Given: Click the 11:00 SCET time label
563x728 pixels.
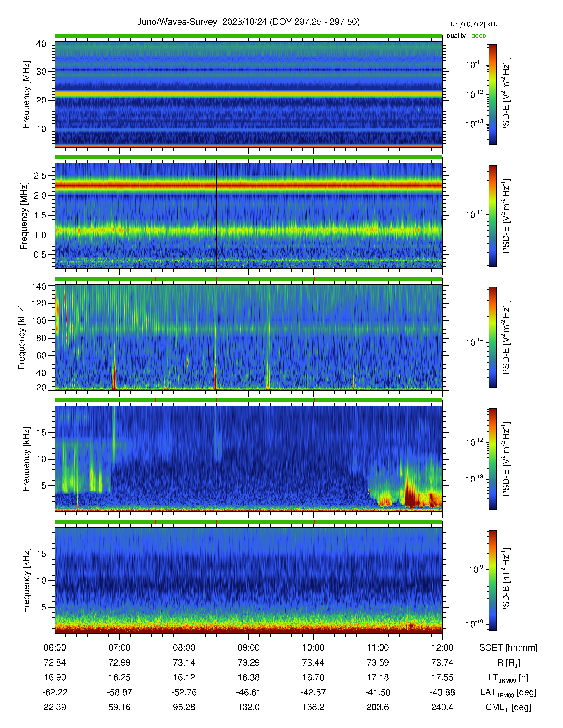Looking at the screenshot, I should coord(378,647).
